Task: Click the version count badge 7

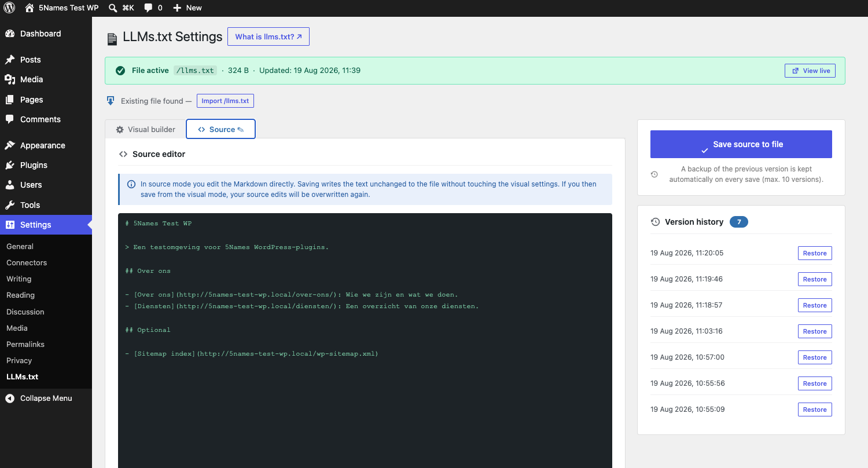Action: pos(739,222)
